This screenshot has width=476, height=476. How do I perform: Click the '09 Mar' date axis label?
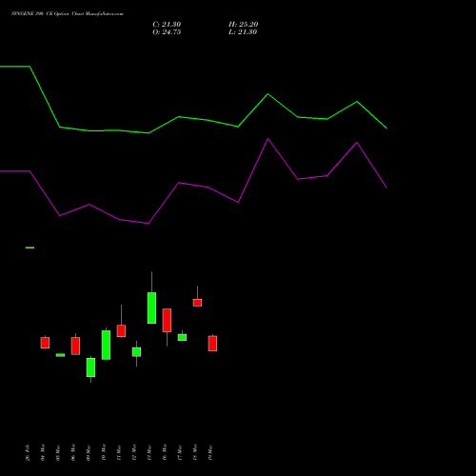tap(89, 452)
